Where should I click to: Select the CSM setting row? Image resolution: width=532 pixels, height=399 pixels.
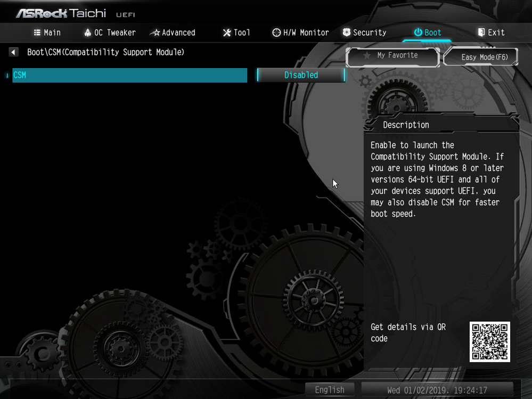[129, 75]
